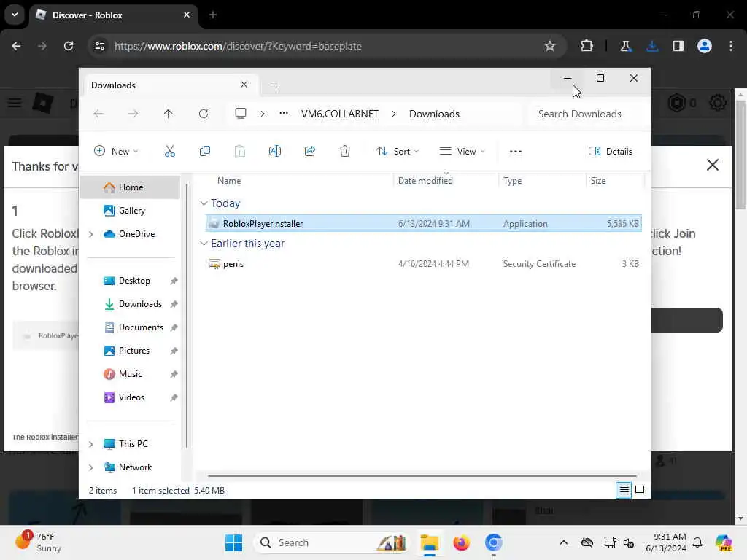This screenshot has width=747, height=560.
Task: Click Downloads in the address path
Action: click(x=434, y=114)
